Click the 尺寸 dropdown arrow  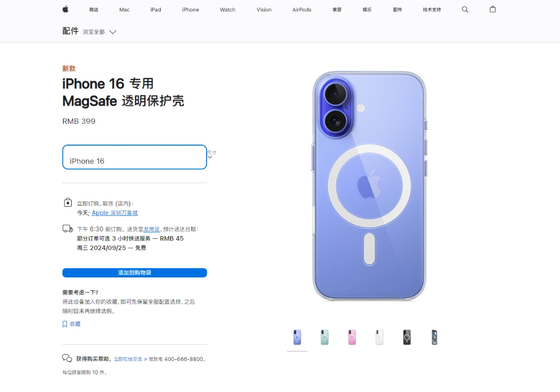pos(210,157)
